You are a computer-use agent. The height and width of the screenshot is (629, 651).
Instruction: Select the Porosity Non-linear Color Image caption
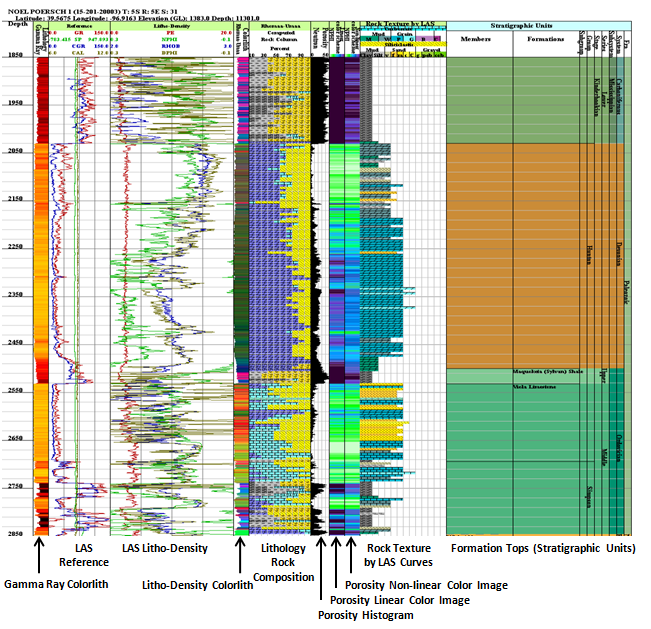(426, 585)
